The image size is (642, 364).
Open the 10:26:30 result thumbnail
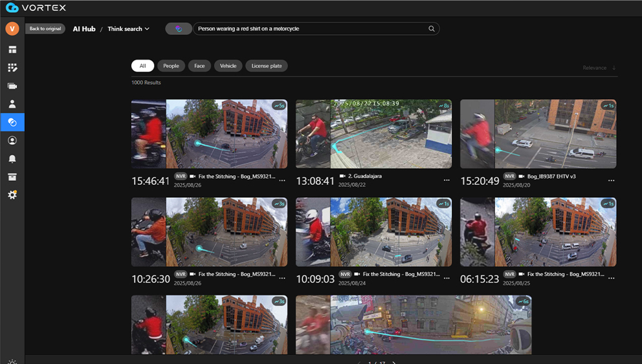[209, 232]
